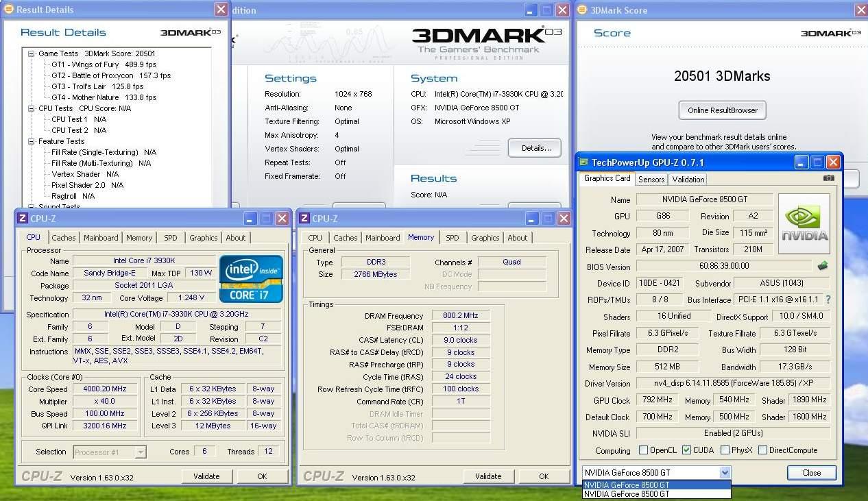Click the GPU-Z screenshot camera icon
The width and height of the screenshot is (868, 501).
pyautogui.click(x=829, y=178)
